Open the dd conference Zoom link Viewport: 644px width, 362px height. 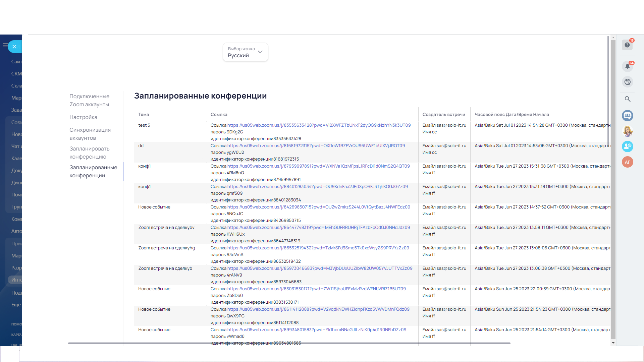pyautogui.click(x=316, y=145)
